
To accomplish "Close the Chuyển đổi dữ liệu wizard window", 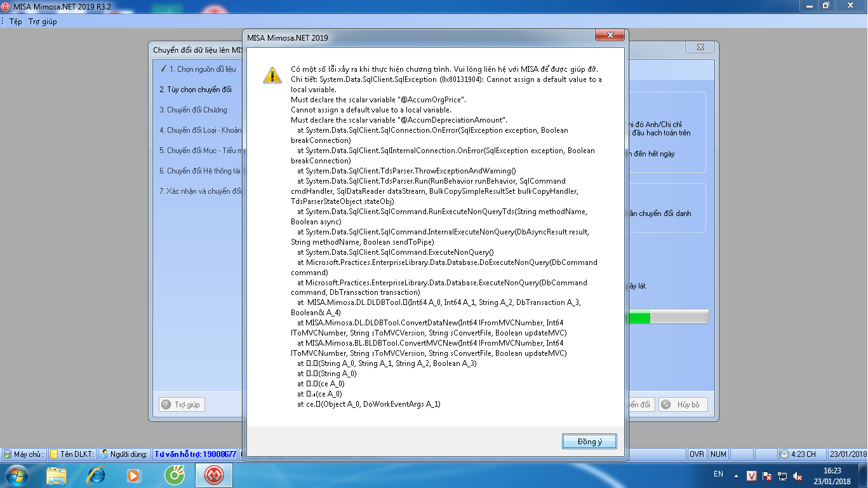I will pos(701,48).
